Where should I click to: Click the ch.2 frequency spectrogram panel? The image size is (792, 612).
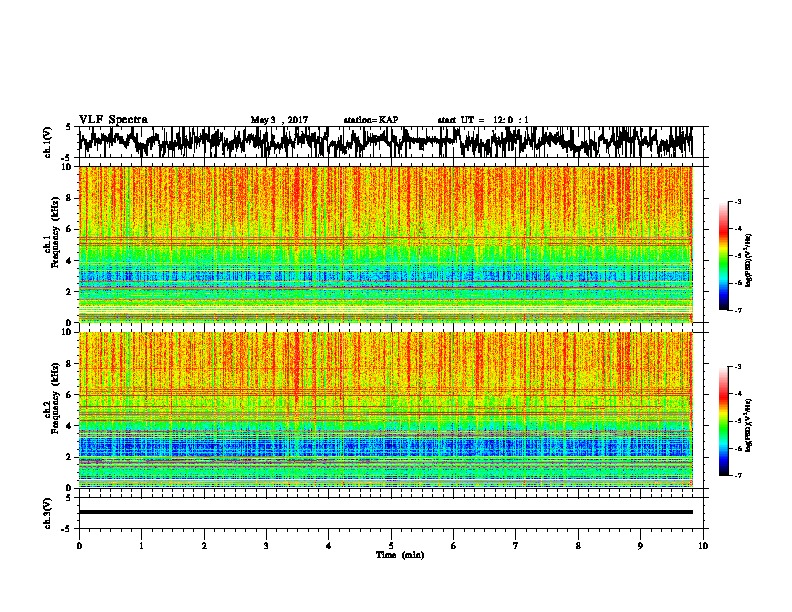point(386,410)
